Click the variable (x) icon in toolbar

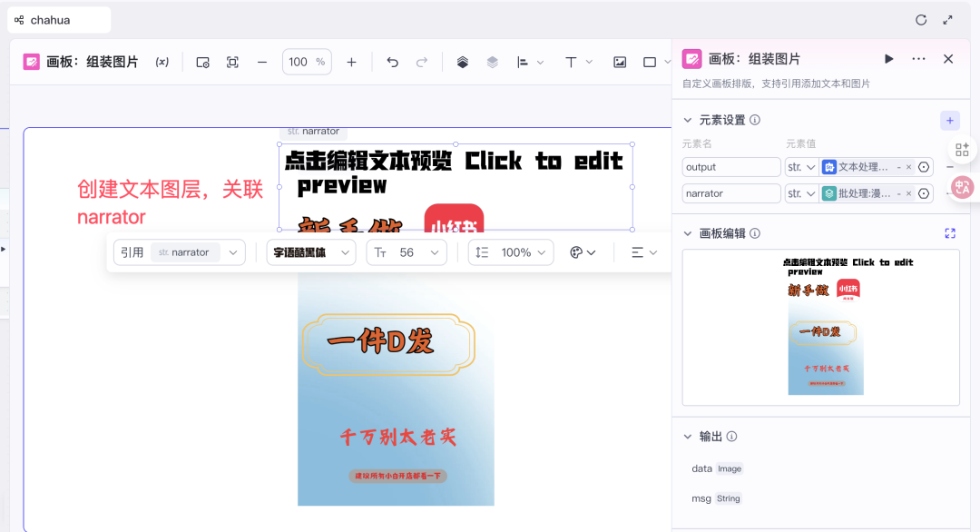click(162, 62)
